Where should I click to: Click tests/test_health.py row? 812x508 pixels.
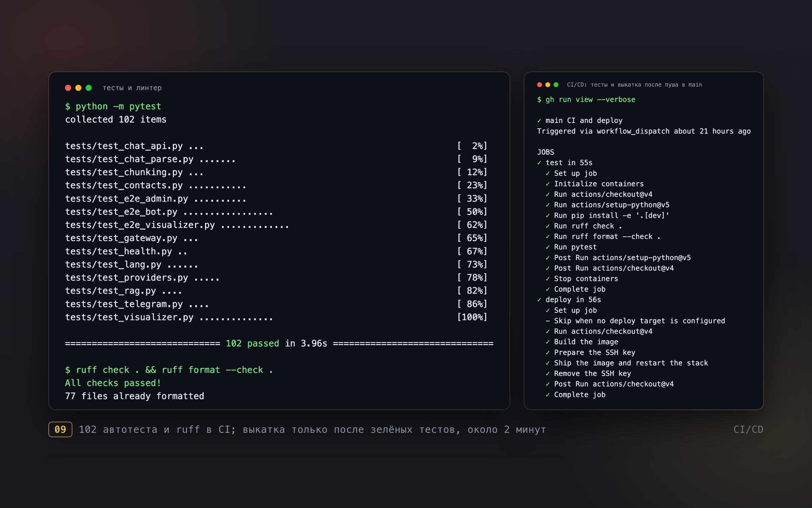pyautogui.click(x=276, y=252)
